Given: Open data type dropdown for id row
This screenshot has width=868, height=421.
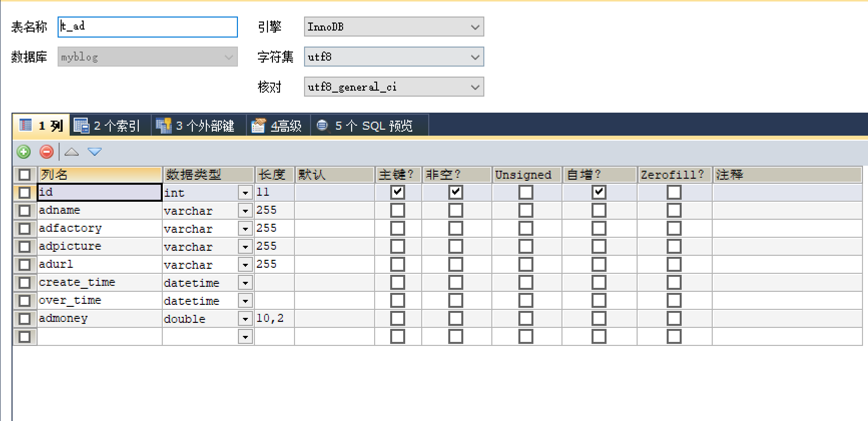Looking at the screenshot, I should click(x=245, y=193).
